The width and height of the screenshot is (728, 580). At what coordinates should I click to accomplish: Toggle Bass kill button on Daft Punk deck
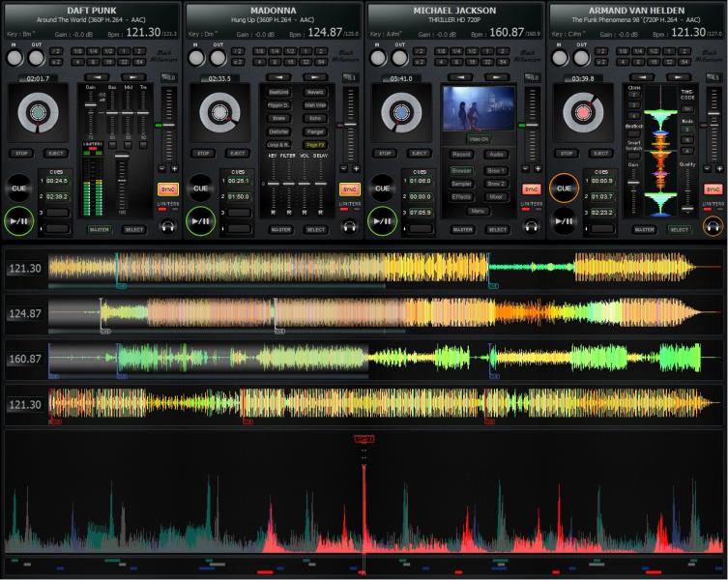[x=112, y=145]
